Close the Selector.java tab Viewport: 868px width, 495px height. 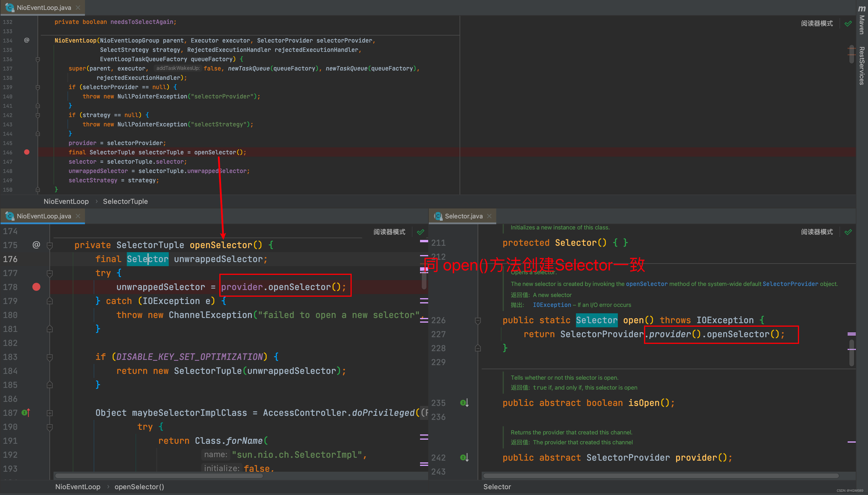coord(489,216)
